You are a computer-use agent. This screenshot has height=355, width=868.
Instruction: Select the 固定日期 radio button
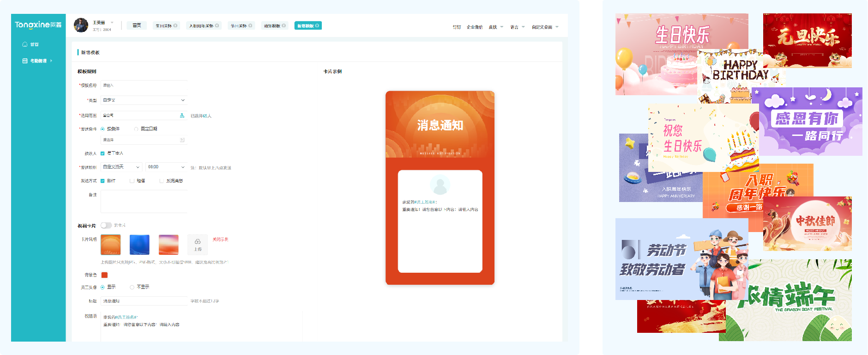click(x=136, y=129)
